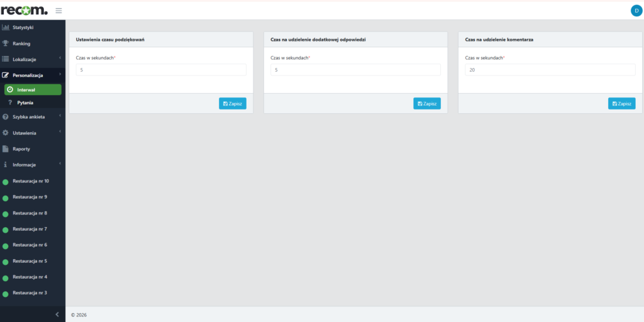This screenshot has width=644, height=322.
Task: Collapse the sidebar using the bottom arrow
Action: [x=57, y=314]
